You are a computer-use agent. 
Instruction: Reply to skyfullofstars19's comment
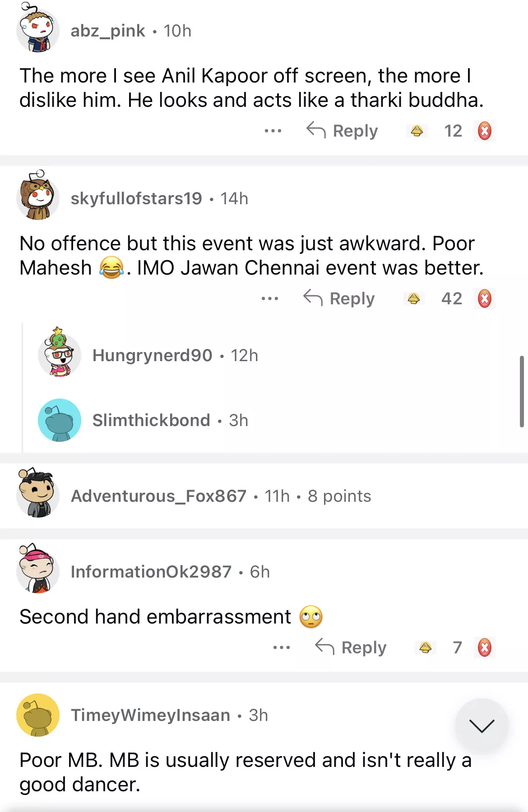pyautogui.click(x=339, y=299)
